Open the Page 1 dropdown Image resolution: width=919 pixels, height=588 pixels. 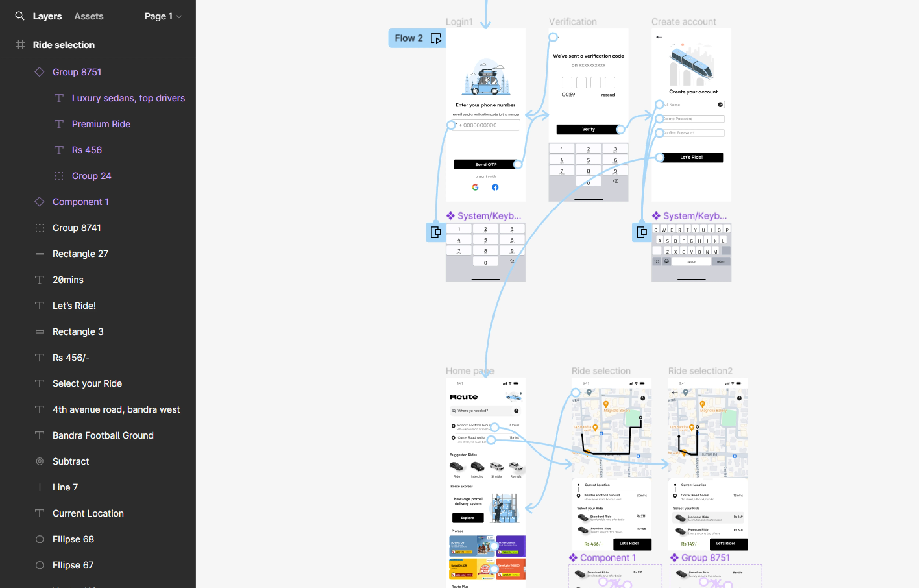coord(163,16)
